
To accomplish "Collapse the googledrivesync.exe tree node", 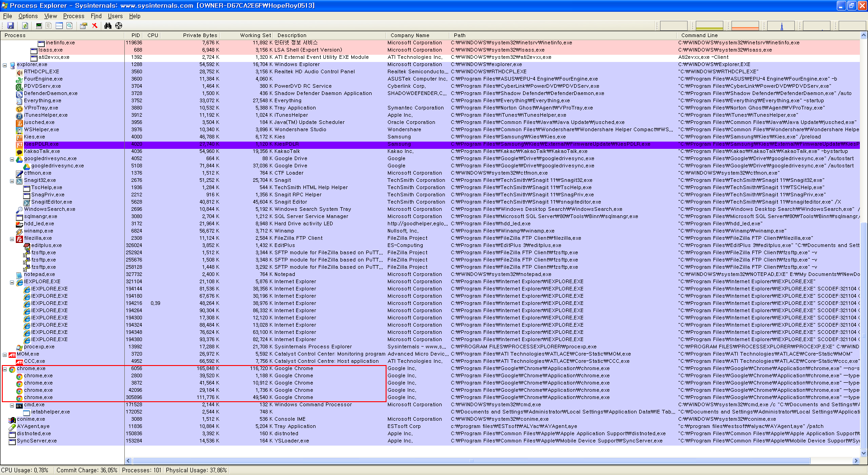I will coord(12,159).
